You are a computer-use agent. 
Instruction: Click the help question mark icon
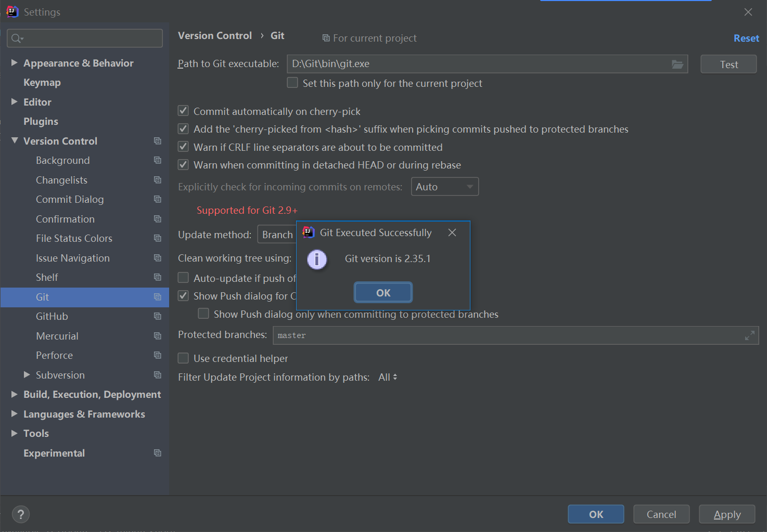point(20,514)
